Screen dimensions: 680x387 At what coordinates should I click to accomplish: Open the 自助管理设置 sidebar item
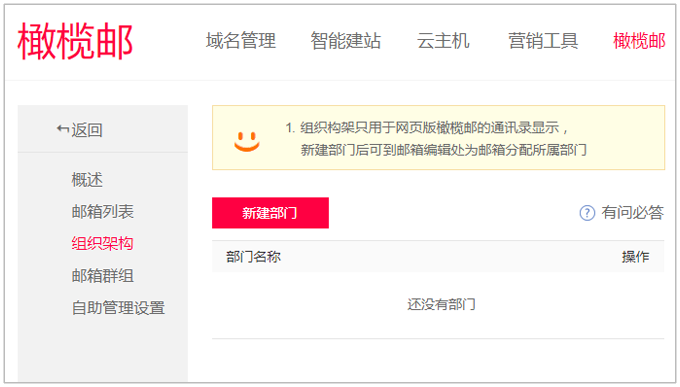[118, 308]
